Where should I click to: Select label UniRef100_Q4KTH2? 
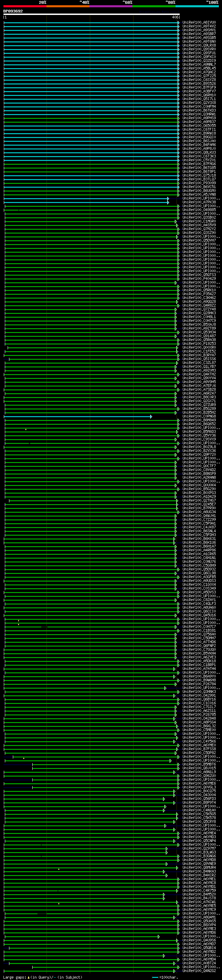pyautogui.click(x=199, y=374)
